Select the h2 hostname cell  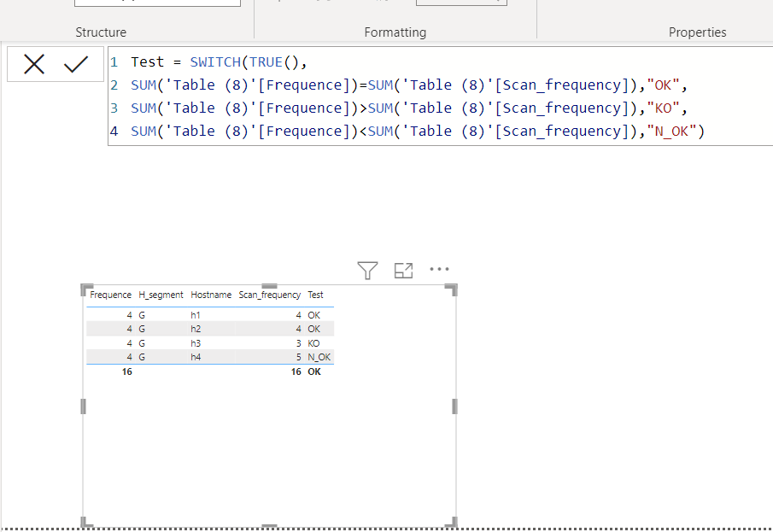point(196,329)
